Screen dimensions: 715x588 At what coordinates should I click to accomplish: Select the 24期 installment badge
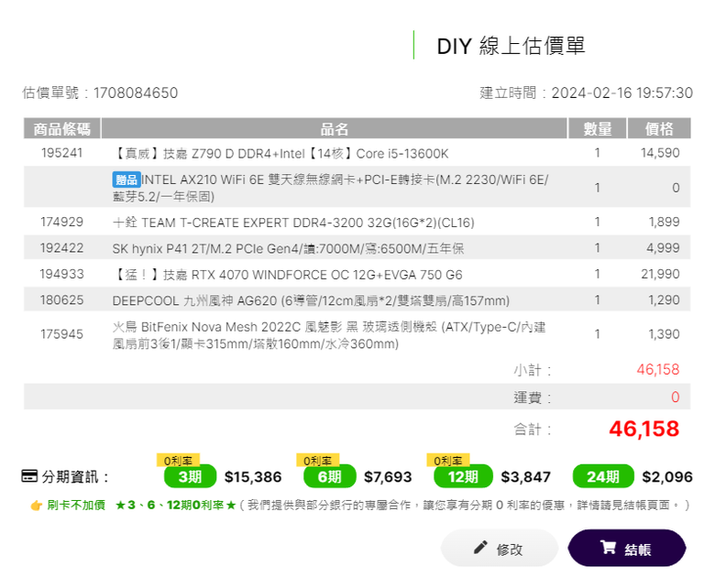[603, 476]
